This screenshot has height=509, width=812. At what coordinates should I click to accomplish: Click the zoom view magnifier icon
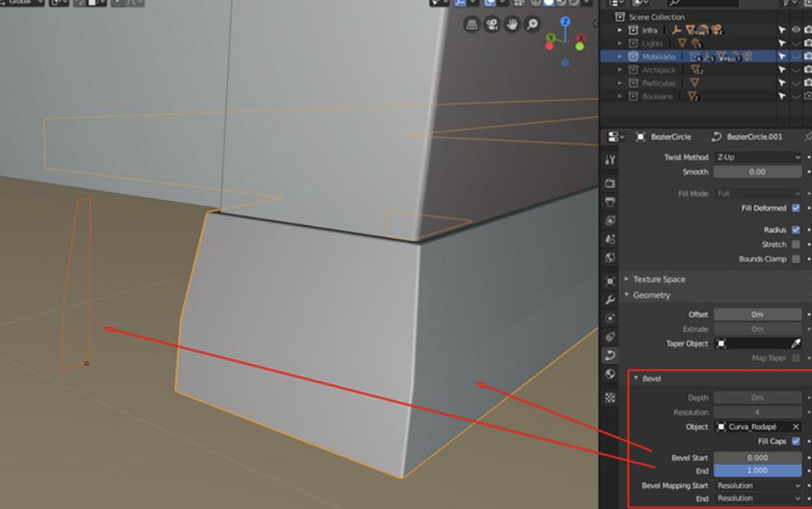coord(532,25)
